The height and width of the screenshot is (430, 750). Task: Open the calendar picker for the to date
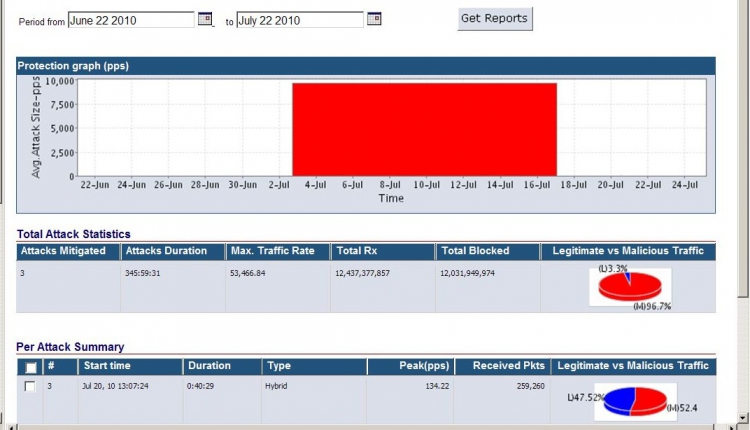tap(374, 19)
